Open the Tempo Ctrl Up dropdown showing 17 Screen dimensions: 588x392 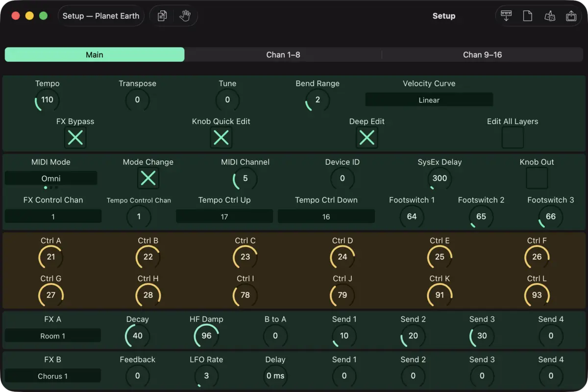[224, 217]
